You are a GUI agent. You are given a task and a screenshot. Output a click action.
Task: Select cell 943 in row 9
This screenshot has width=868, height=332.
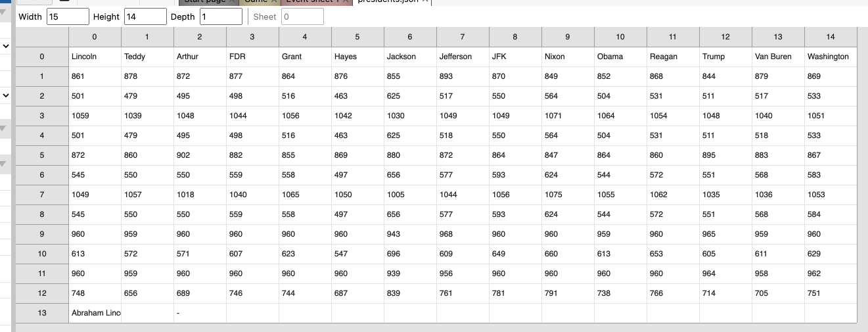(410, 234)
